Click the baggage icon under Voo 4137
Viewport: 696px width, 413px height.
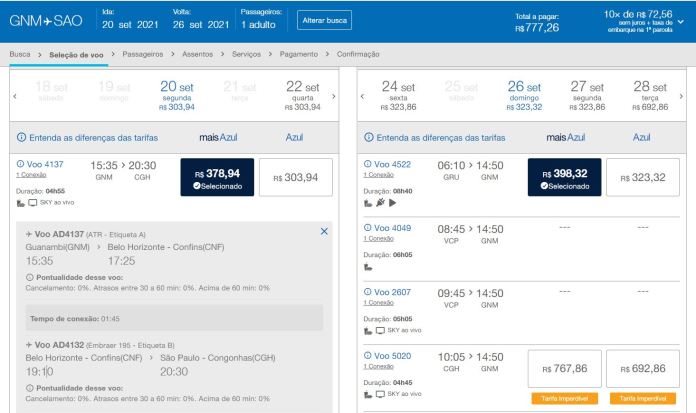(20, 203)
